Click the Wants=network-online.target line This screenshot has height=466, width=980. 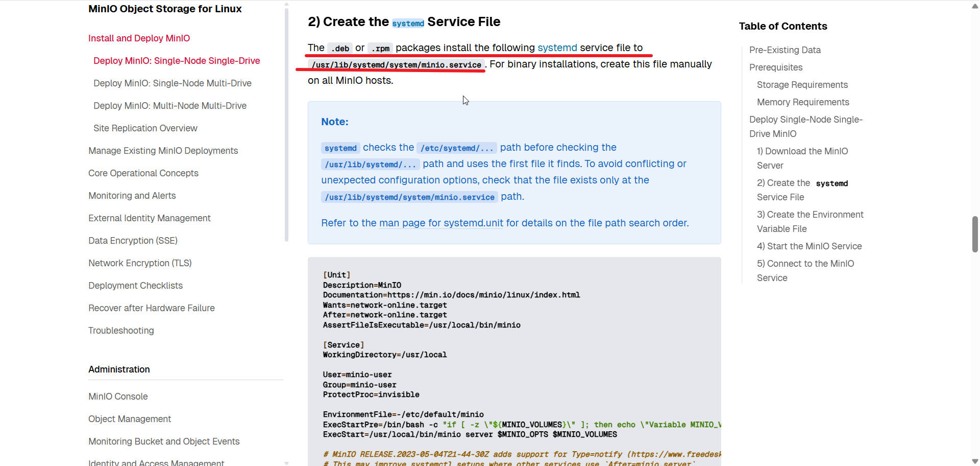tap(384, 305)
